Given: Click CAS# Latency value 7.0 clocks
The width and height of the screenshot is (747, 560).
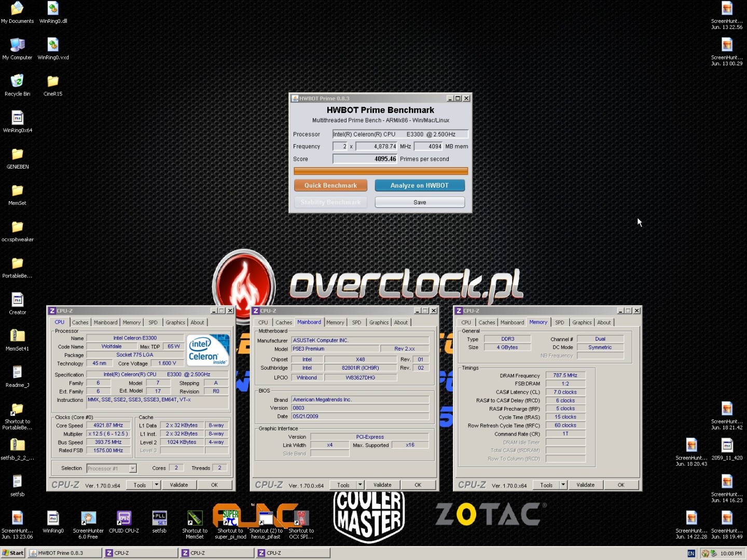Looking at the screenshot, I should pyautogui.click(x=565, y=392).
